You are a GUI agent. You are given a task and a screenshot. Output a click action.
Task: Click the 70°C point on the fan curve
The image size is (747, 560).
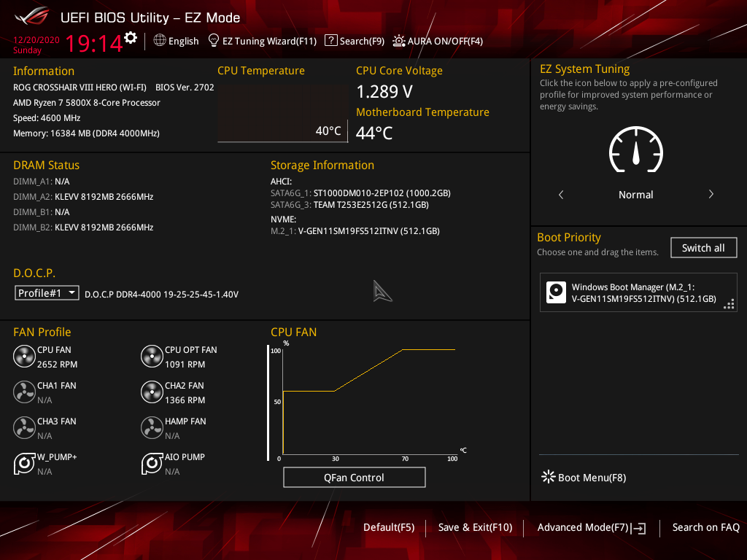(x=403, y=350)
